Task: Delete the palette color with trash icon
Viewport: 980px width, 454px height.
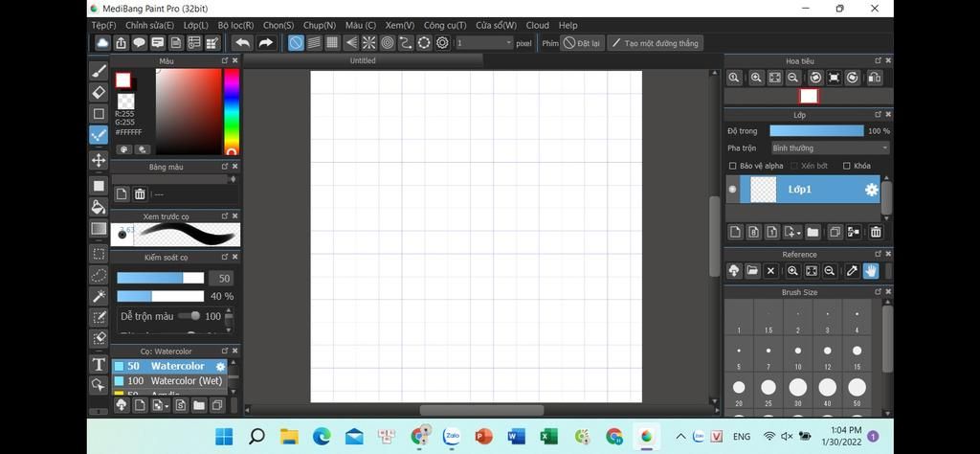Action: tap(140, 193)
